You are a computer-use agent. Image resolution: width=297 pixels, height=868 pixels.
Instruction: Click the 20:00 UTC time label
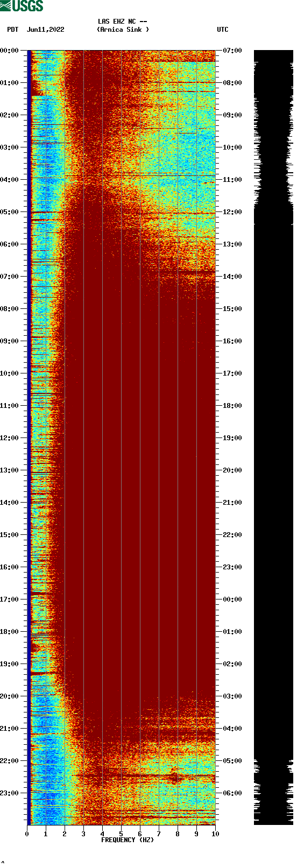pos(232,470)
